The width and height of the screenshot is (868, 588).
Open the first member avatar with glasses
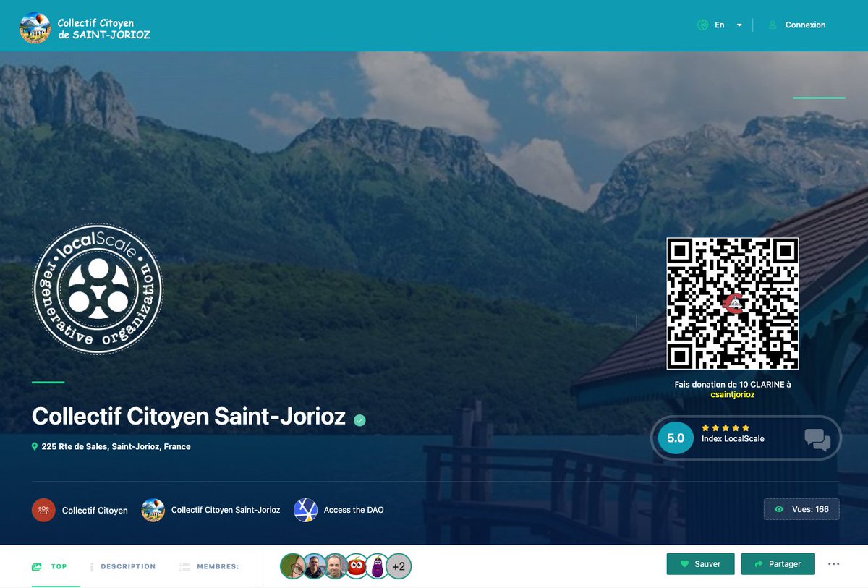[x=292, y=566]
